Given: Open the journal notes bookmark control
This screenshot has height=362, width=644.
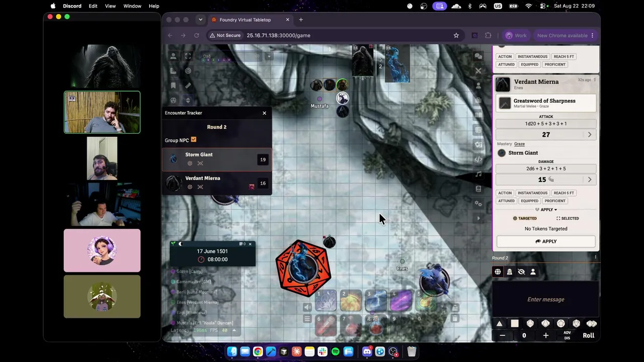Looking at the screenshot, I should point(173,85).
